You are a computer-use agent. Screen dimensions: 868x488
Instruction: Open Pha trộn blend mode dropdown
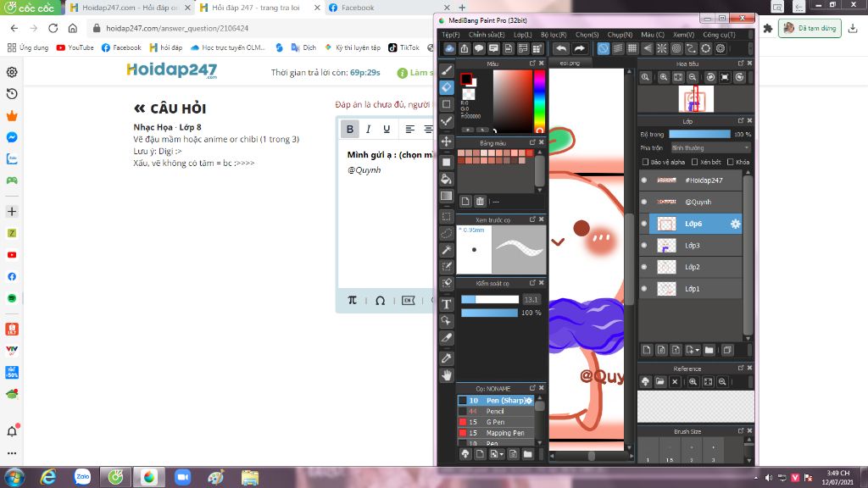click(710, 147)
